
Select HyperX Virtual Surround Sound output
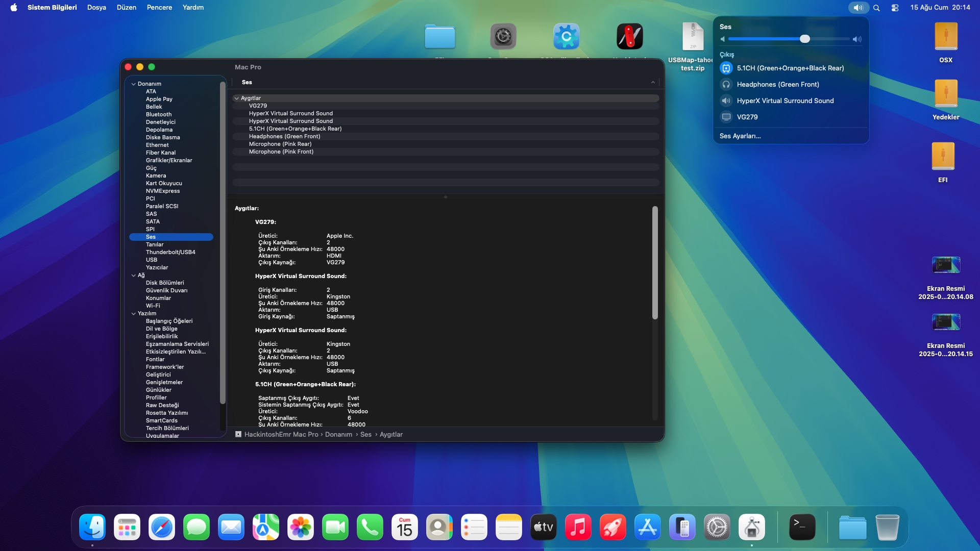pos(785,101)
